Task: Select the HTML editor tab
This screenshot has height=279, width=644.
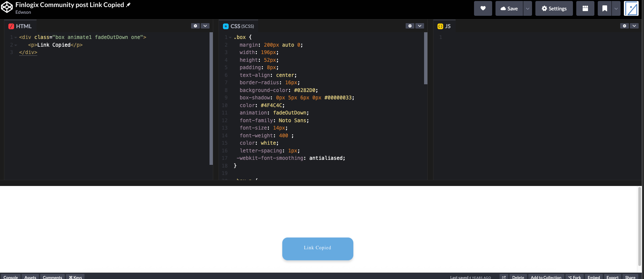Action: click(20, 26)
